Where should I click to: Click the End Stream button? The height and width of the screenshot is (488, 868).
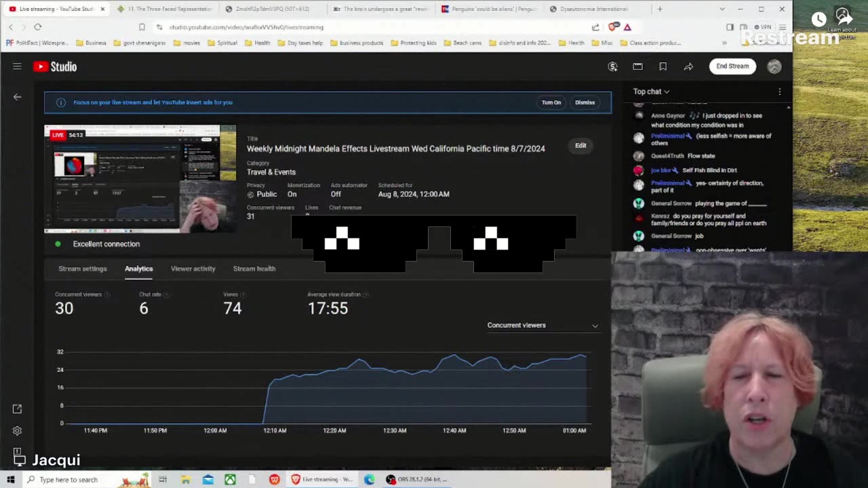[732, 66]
